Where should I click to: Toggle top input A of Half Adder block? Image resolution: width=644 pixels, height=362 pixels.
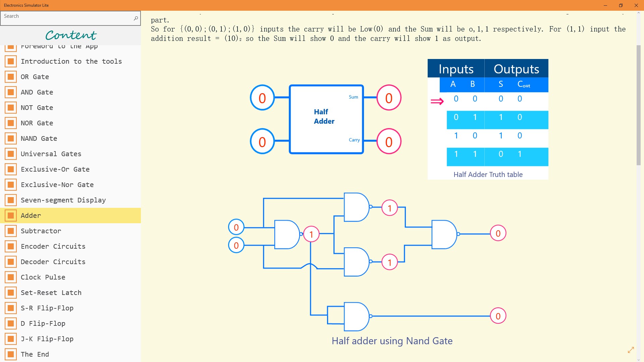(262, 98)
